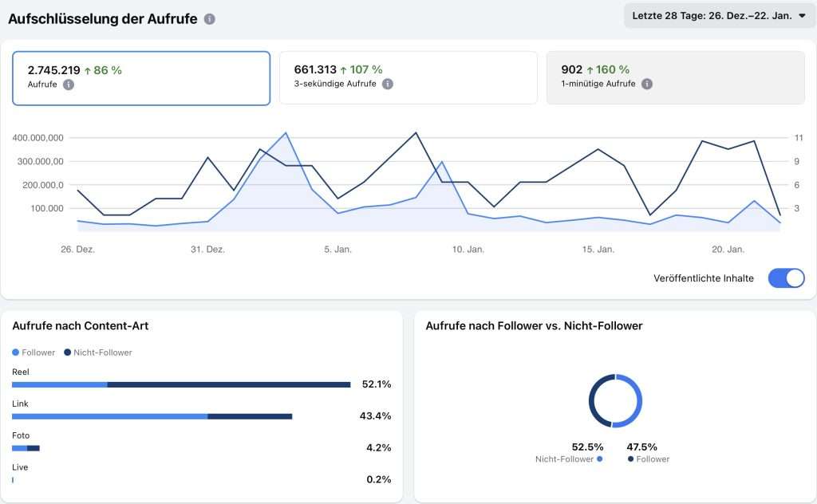Click info icon beside Aufschlüsselung der Aufrufe title
Screen dimensions: 817x504
tap(209, 19)
